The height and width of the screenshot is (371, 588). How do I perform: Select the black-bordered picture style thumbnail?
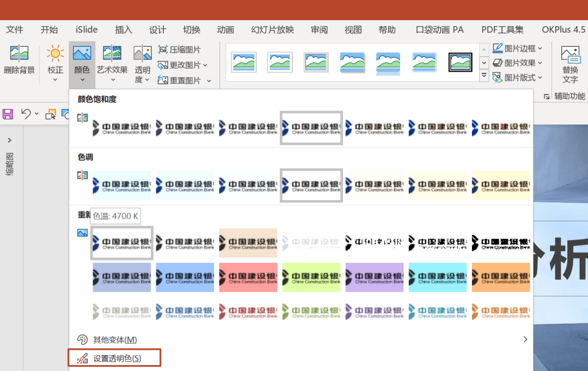[460, 62]
